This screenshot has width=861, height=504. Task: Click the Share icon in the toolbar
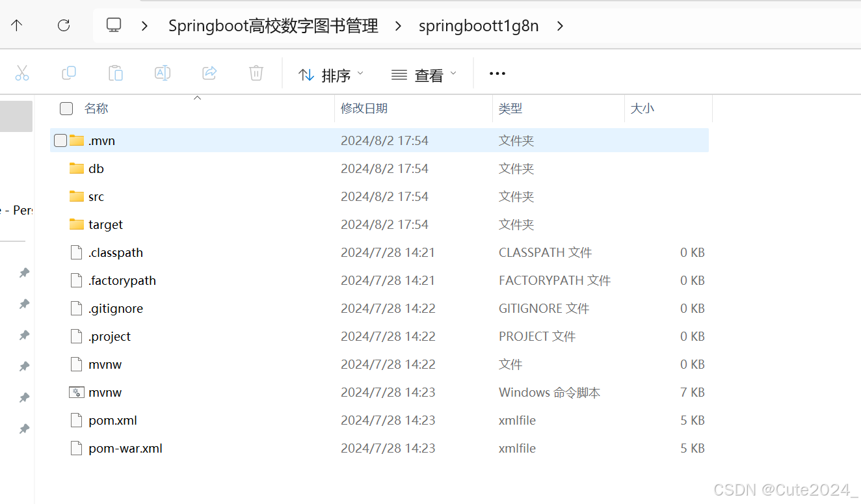209,73
